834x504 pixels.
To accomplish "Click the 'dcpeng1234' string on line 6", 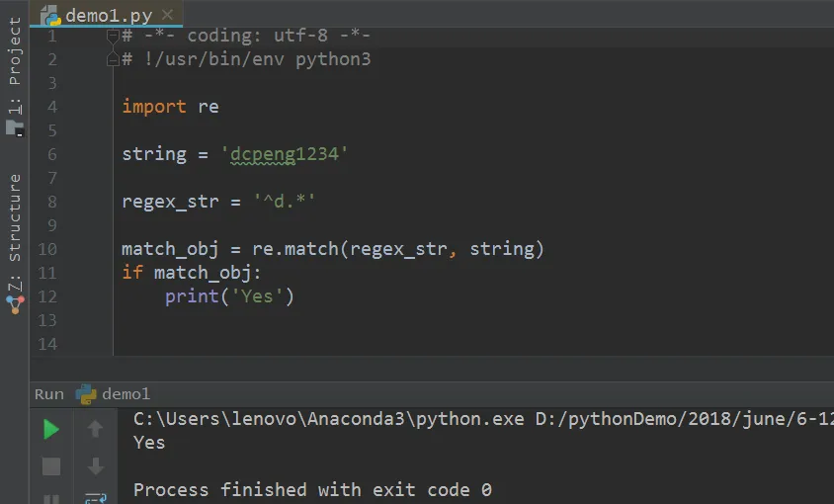I will point(285,154).
